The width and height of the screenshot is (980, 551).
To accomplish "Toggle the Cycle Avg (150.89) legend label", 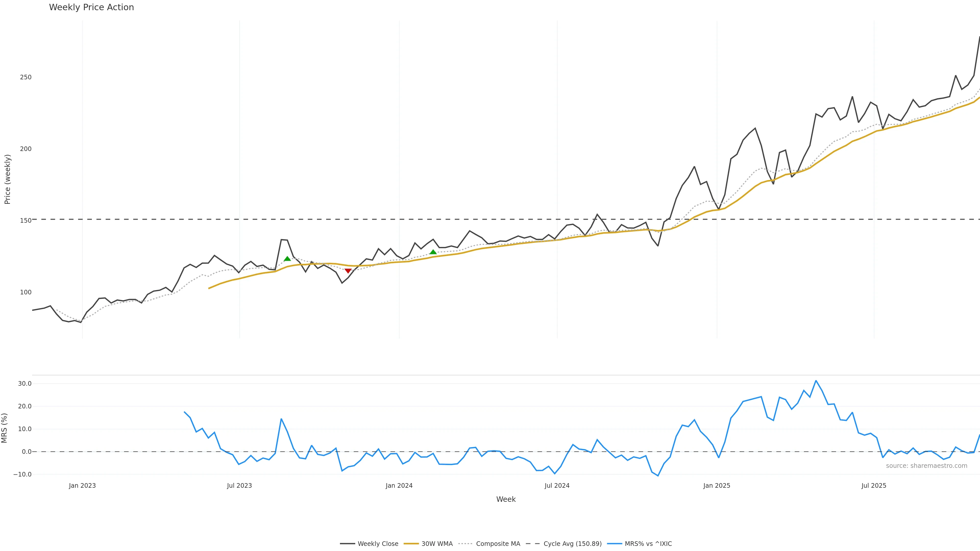I will (x=572, y=544).
